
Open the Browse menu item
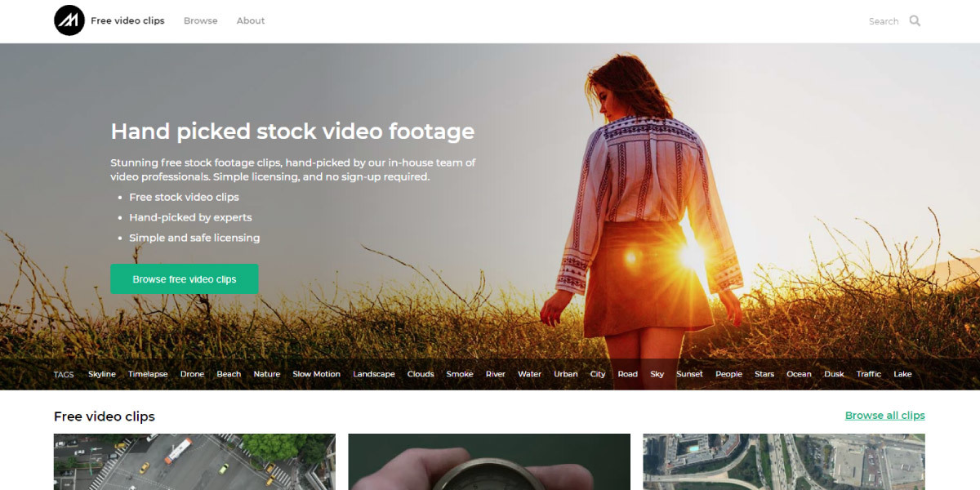201,20
